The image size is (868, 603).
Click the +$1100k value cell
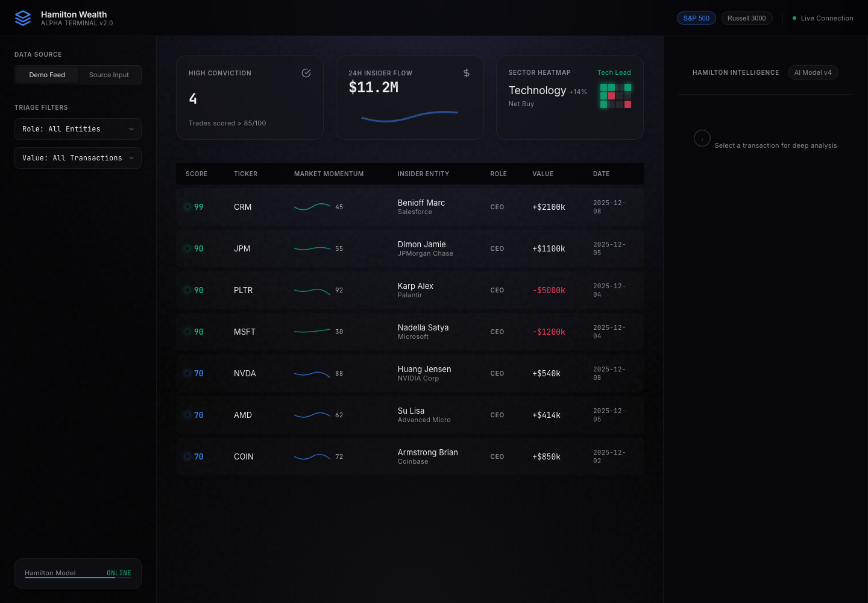click(549, 248)
